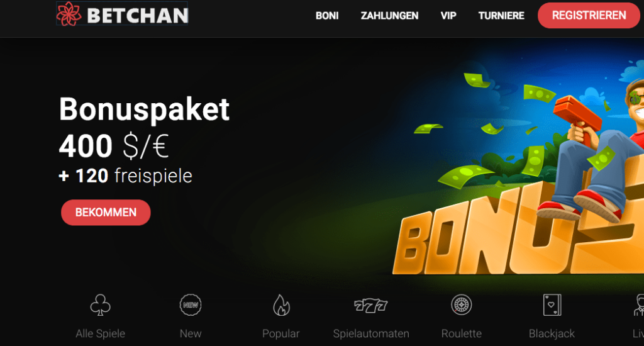
Task: Select the Spielautomaten category label
Action: tap(371, 333)
